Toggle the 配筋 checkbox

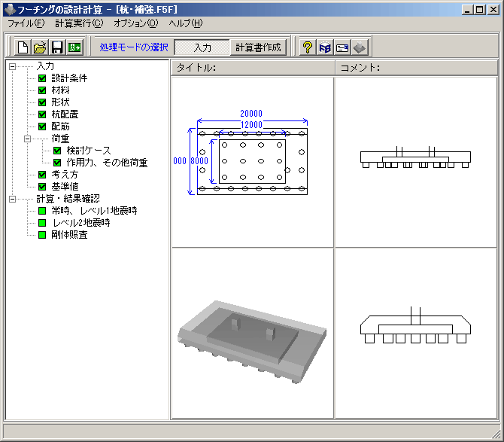coord(42,127)
